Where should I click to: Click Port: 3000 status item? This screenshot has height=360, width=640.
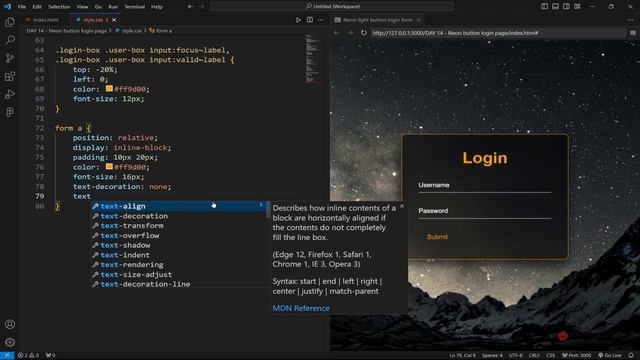coord(577,356)
